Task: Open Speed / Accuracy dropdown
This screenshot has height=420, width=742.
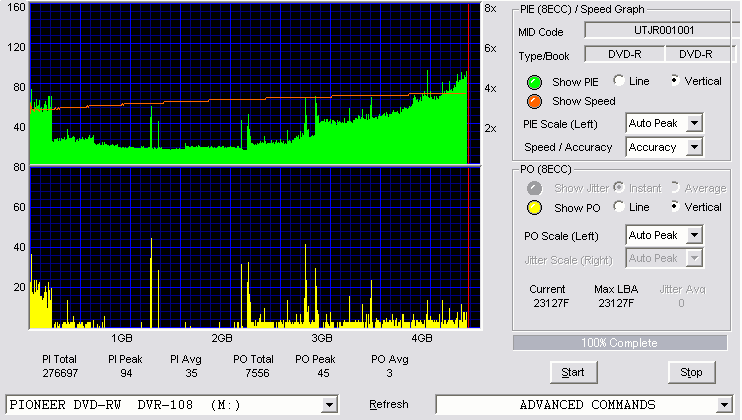Action: click(694, 147)
